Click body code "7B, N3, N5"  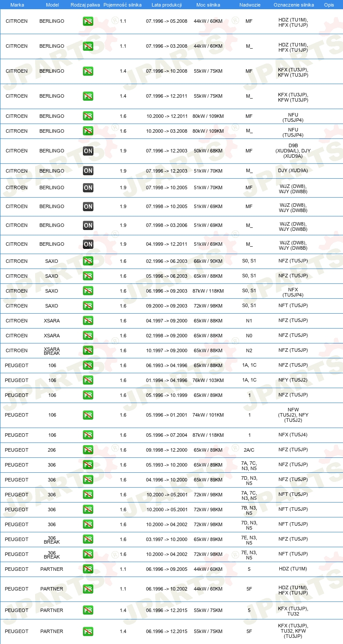(249, 511)
